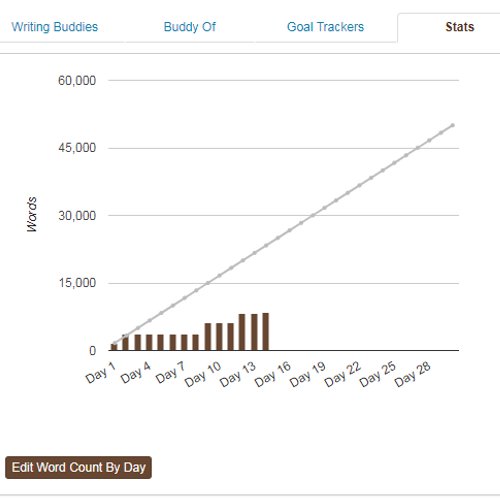
Task: Click the 60,000 y-axis label
Action: tap(77, 80)
